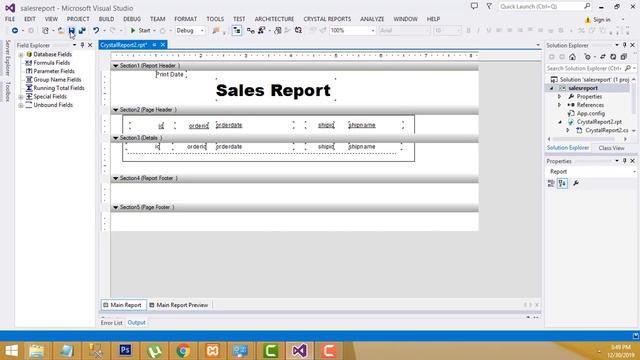The width and height of the screenshot is (640, 360).
Task: Click Visual Studio icon in the taskbar
Action: tap(299, 350)
